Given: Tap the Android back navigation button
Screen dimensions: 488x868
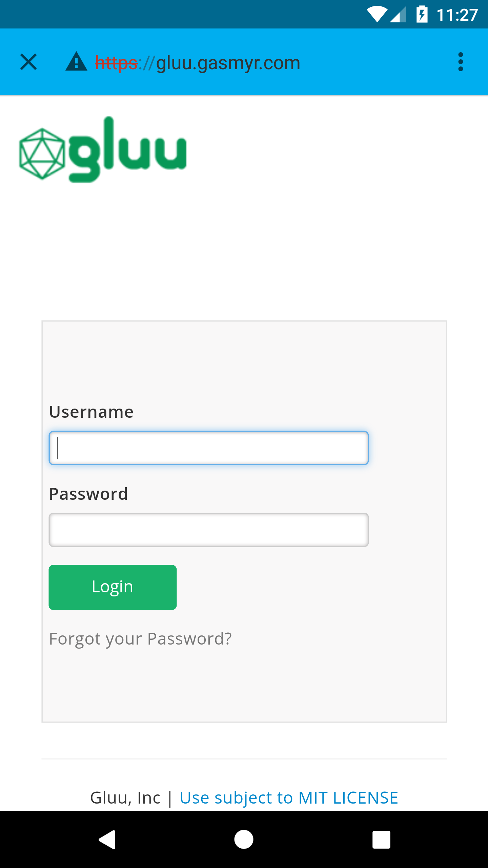Looking at the screenshot, I should (107, 840).
